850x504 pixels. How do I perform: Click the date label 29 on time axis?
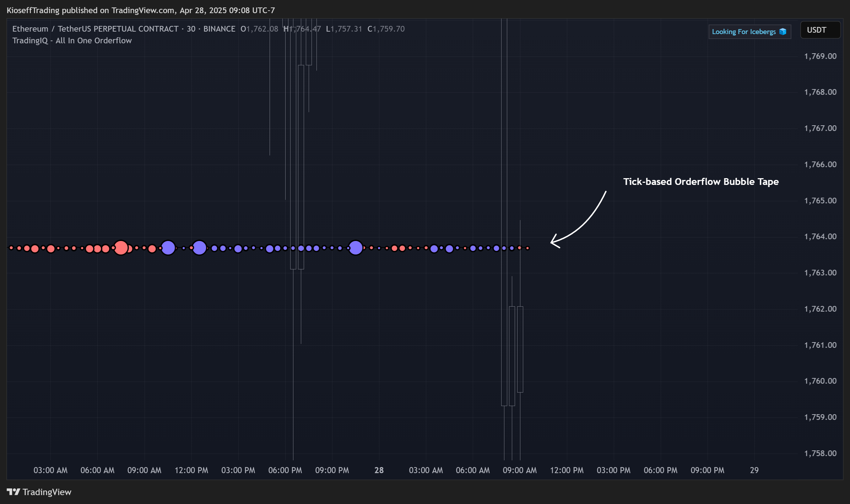pyautogui.click(x=754, y=470)
